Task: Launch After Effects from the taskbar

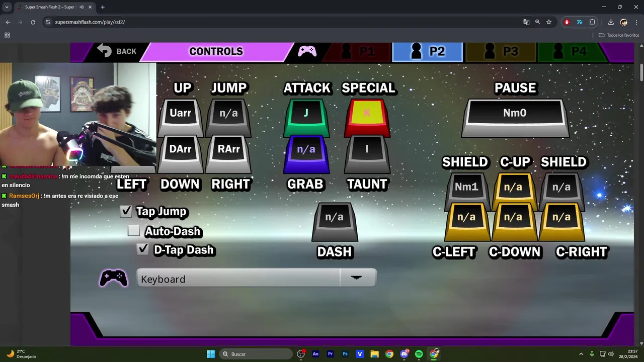Action: (315, 354)
